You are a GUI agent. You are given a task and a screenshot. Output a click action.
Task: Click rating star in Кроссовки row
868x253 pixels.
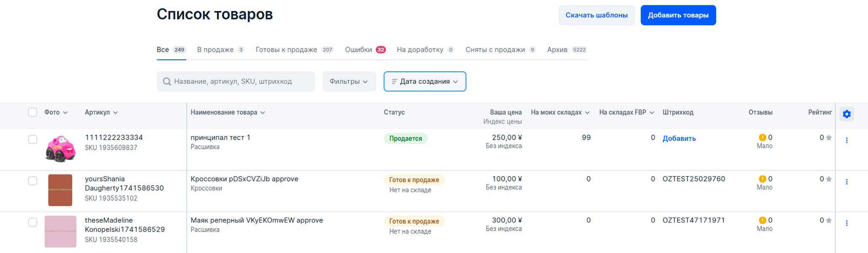pyautogui.click(x=829, y=179)
